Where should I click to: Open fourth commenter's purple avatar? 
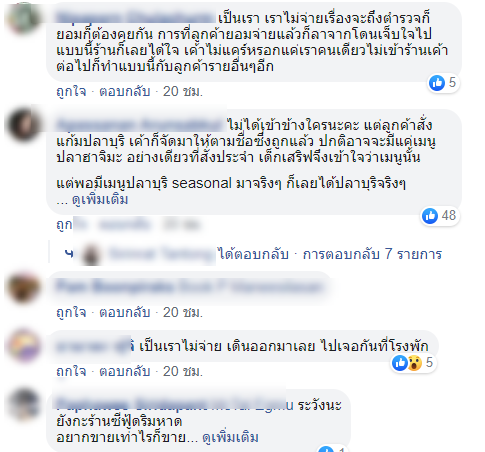(23, 346)
